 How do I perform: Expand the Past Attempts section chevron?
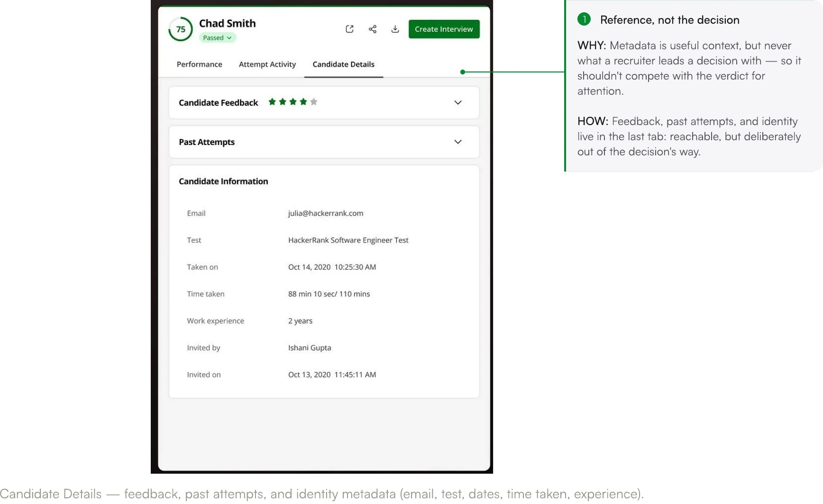click(x=458, y=142)
